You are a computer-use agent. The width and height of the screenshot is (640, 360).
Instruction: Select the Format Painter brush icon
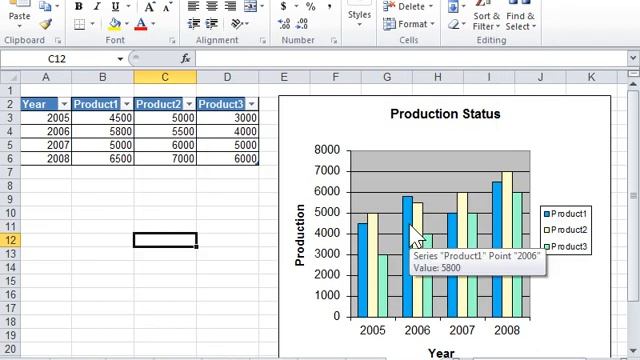(x=45, y=24)
